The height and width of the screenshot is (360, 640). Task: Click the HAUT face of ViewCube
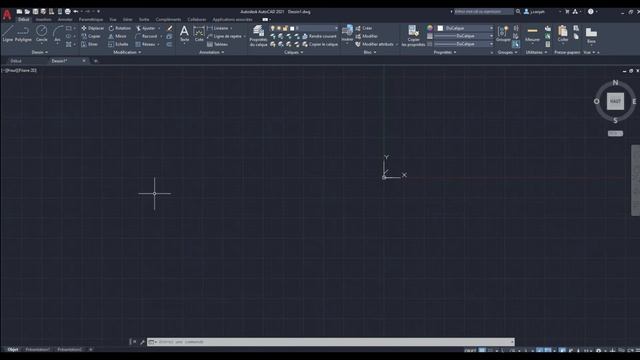(x=615, y=101)
